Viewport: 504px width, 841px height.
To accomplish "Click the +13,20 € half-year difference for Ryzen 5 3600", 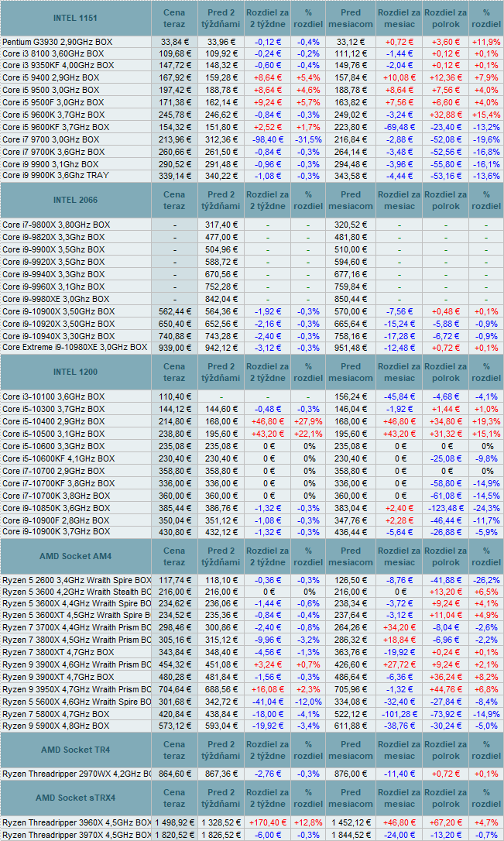I will click(446, 592).
